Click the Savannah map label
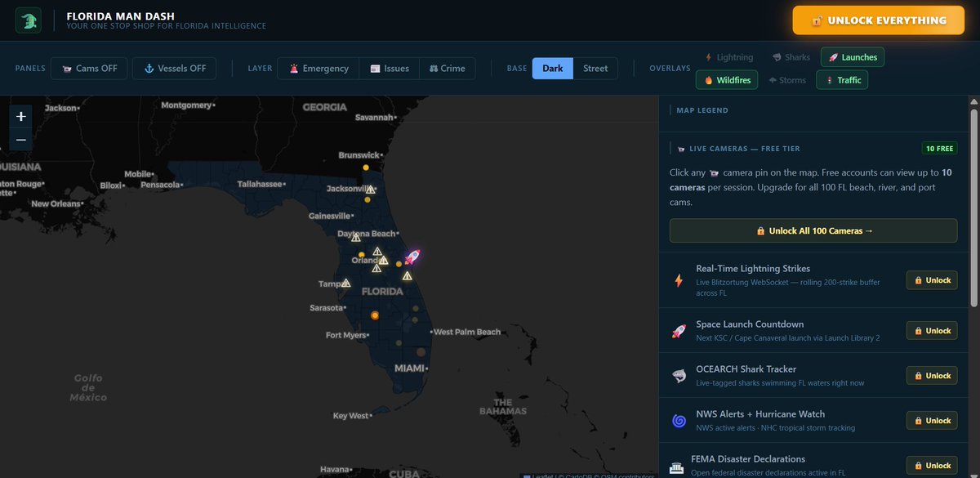 click(374, 117)
